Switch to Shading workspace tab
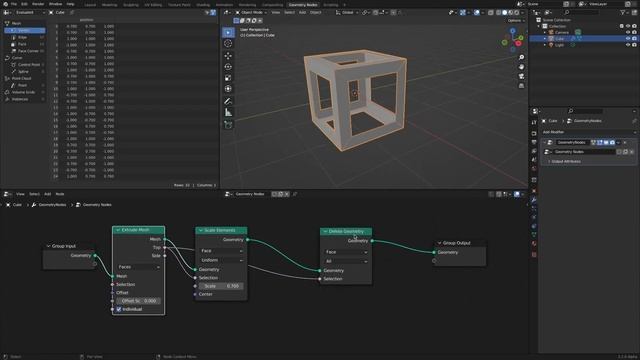This screenshot has height=360, width=640. 203,5
